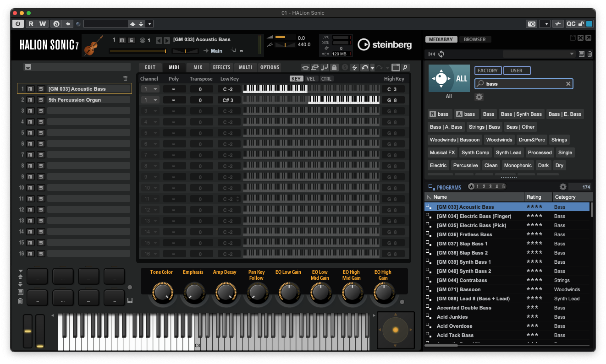Open the preset dropdown arrow in the top bar
606x364 pixels.
(149, 24)
